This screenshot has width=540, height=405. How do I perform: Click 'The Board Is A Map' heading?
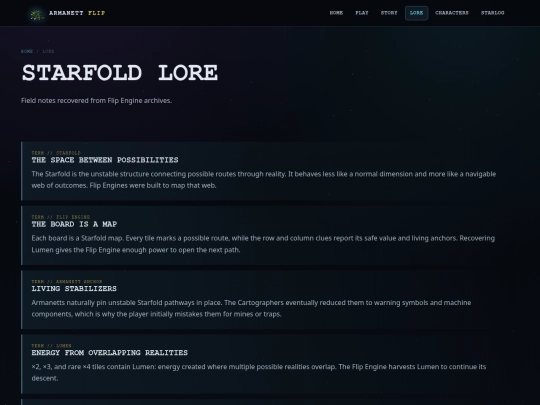[74, 224]
